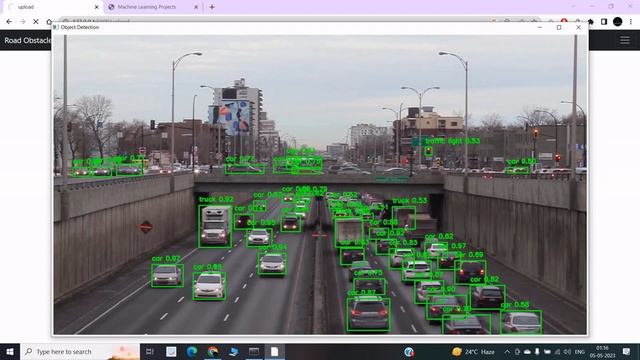Stop loading the page in Chrome
640x360 pixels.
pyautogui.click(x=36, y=22)
